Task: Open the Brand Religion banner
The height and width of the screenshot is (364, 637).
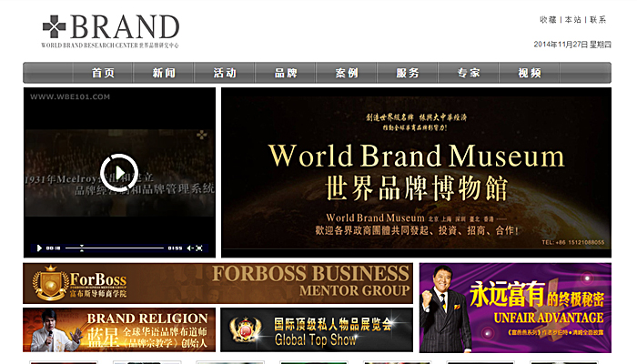Action: coord(119,329)
